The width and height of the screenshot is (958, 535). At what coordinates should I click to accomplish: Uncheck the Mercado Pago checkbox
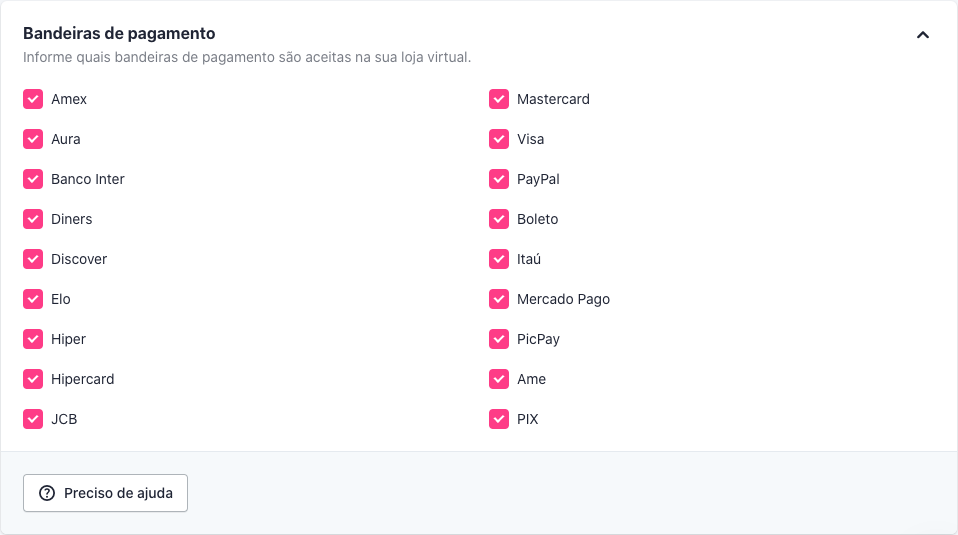pyautogui.click(x=499, y=299)
